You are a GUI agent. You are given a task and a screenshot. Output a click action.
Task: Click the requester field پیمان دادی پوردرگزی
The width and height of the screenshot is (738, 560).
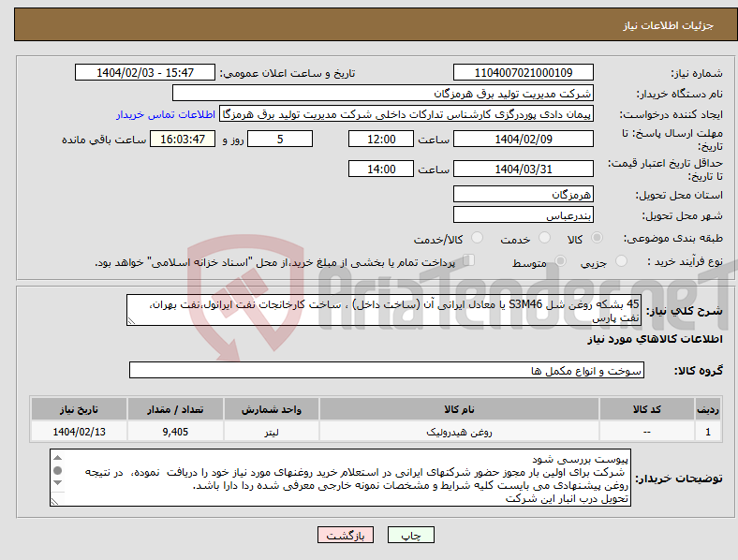click(x=406, y=114)
